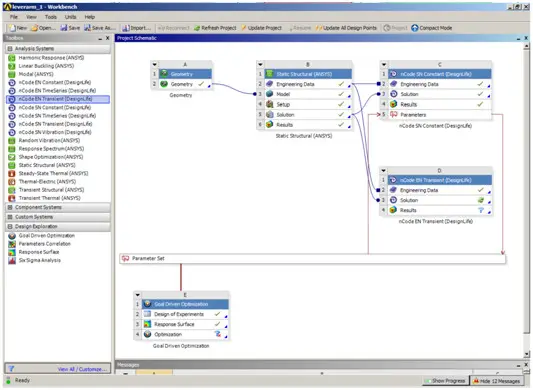
Task: Save the project using the Save icon
Action: 64,28
